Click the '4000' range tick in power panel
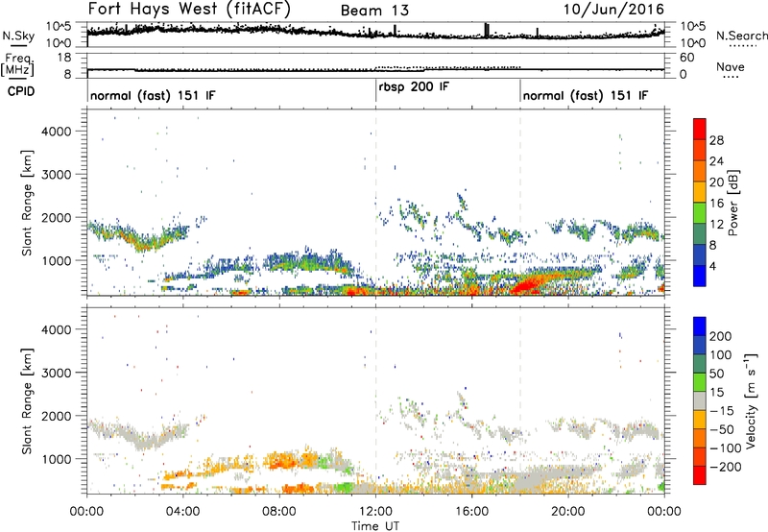 pos(57,132)
